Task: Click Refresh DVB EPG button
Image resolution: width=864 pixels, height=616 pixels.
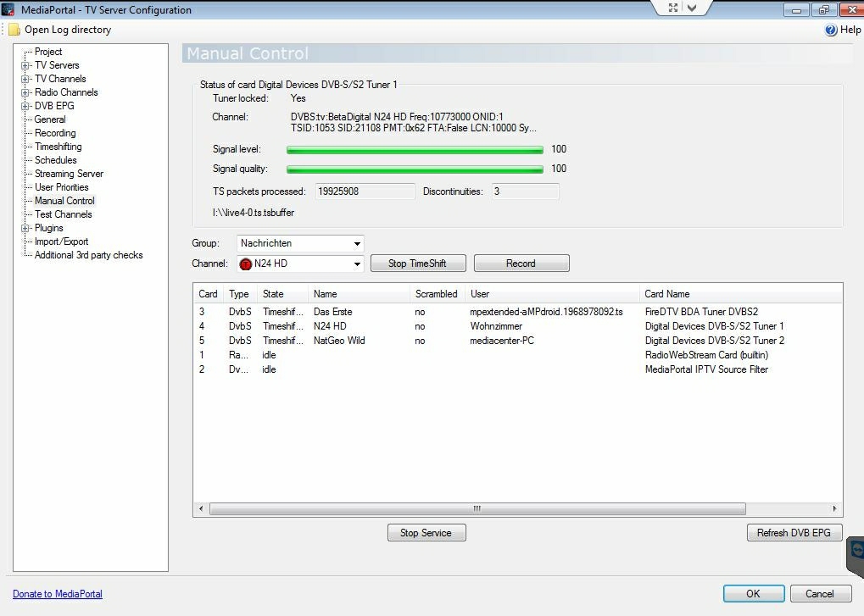Action: click(794, 533)
